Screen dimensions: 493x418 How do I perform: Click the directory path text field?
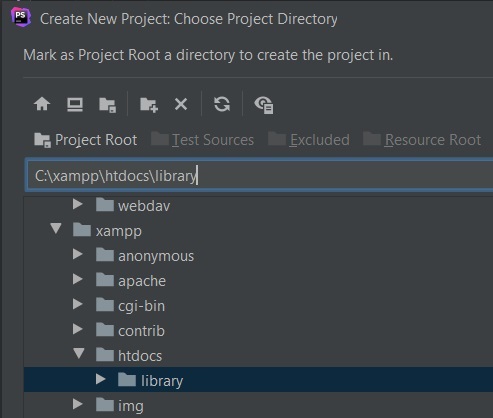pyautogui.click(x=260, y=176)
